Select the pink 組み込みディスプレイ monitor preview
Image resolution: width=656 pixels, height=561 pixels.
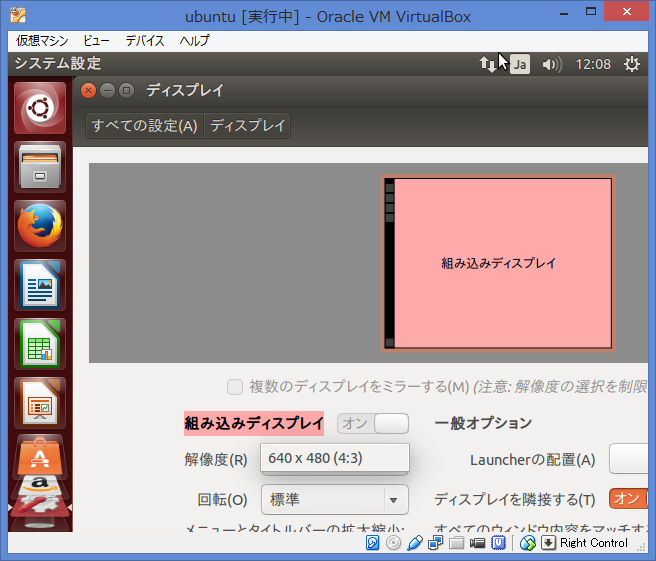click(499, 263)
